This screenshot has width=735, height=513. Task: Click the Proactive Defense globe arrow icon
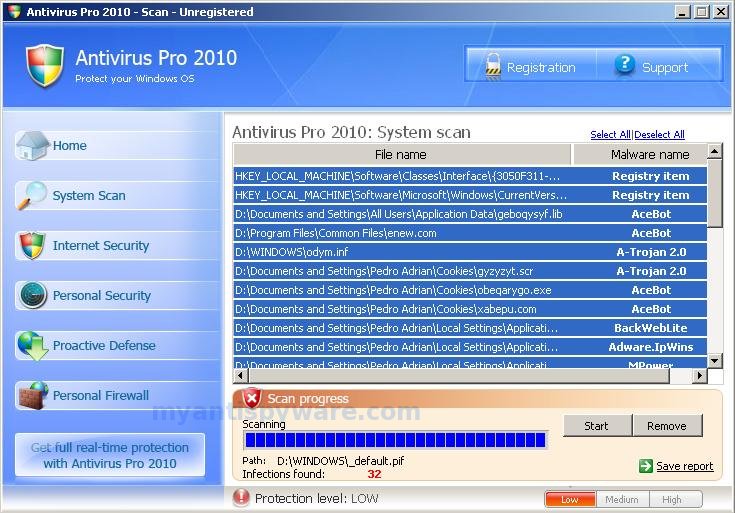(33, 346)
